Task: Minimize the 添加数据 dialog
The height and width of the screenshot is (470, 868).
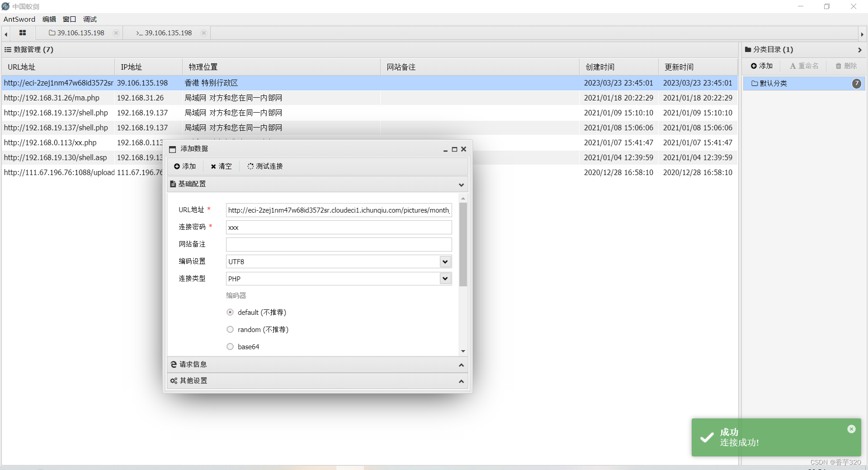Action: point(445,149)
